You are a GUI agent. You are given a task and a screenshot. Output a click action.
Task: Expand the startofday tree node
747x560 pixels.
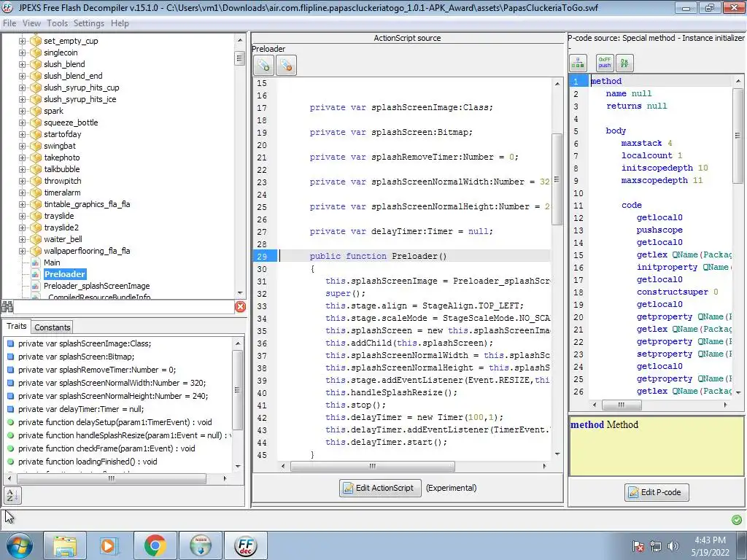click(23, 134)
